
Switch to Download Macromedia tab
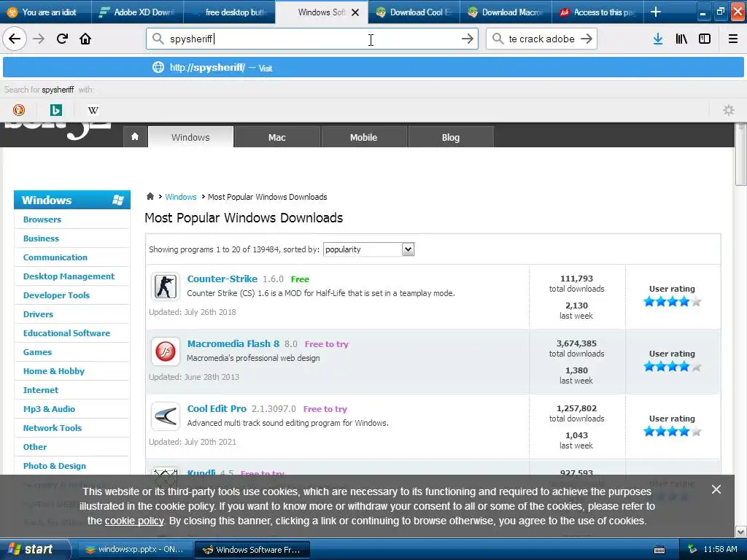click(x=506, y=12)
